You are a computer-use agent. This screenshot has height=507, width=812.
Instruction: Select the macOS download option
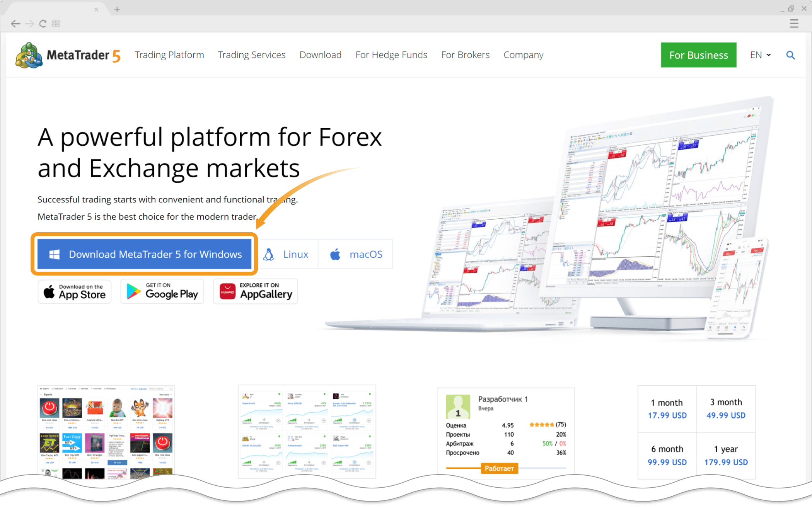point(355,254)
